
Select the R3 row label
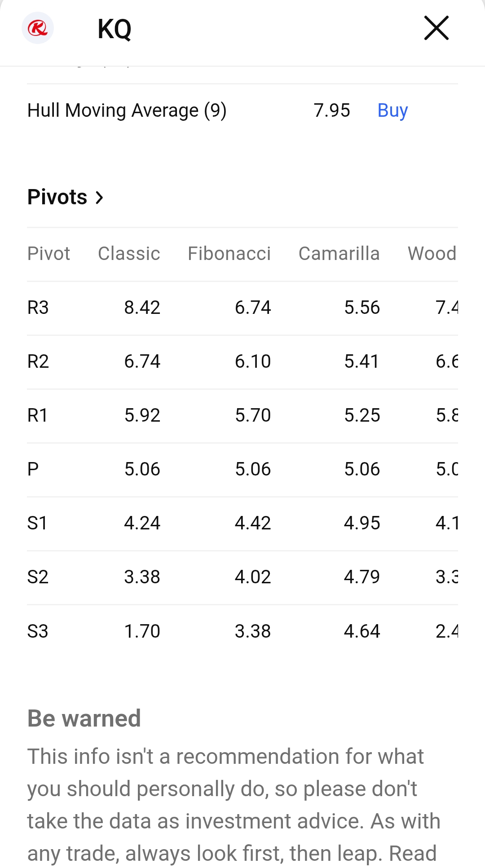38,308
